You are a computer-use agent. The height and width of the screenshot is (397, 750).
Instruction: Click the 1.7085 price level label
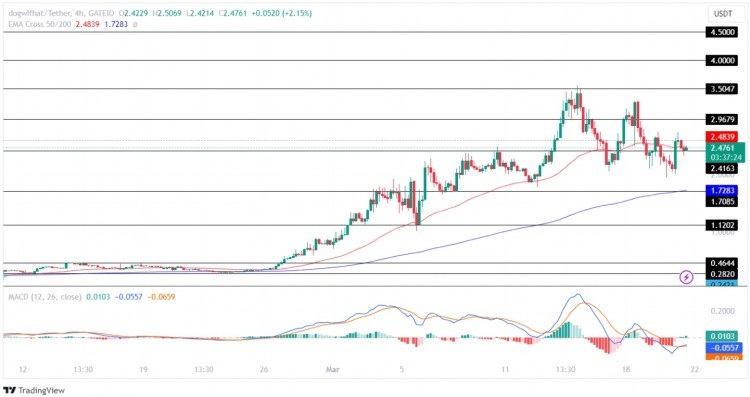(722, 202)
